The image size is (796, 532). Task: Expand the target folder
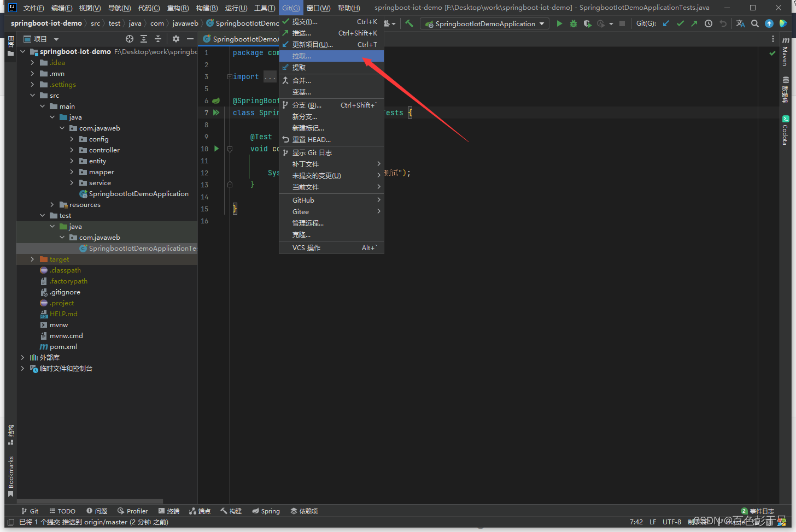point(32,259)
